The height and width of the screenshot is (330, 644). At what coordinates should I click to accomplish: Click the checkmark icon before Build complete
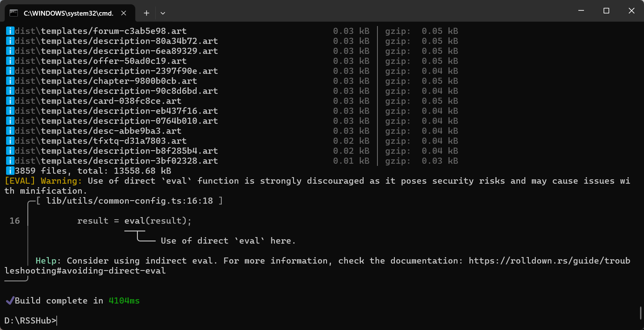pyautogui.click(x=9, y=300)
